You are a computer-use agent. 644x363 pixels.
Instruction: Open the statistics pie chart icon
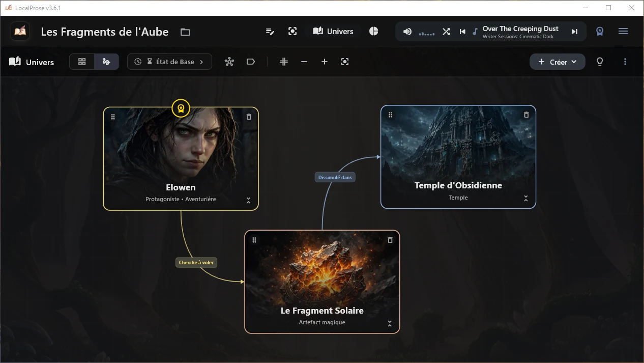point(373,32)
